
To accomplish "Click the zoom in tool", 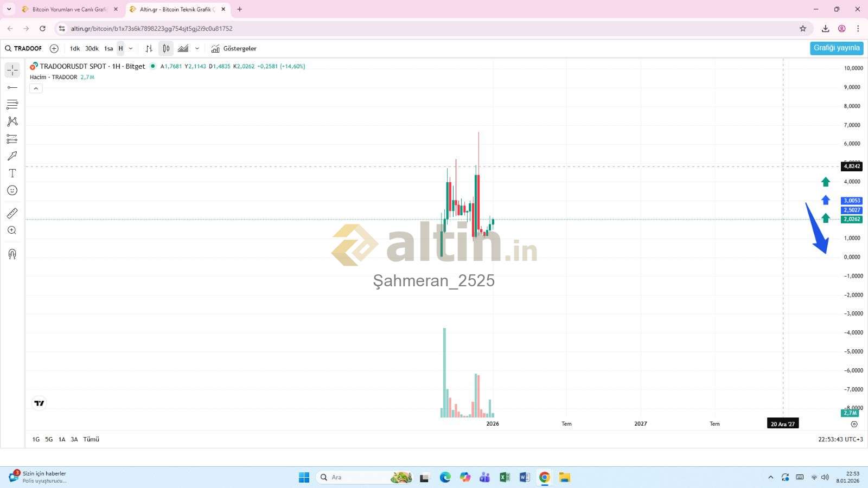I will pyautogui.click(x=12, y=230).
